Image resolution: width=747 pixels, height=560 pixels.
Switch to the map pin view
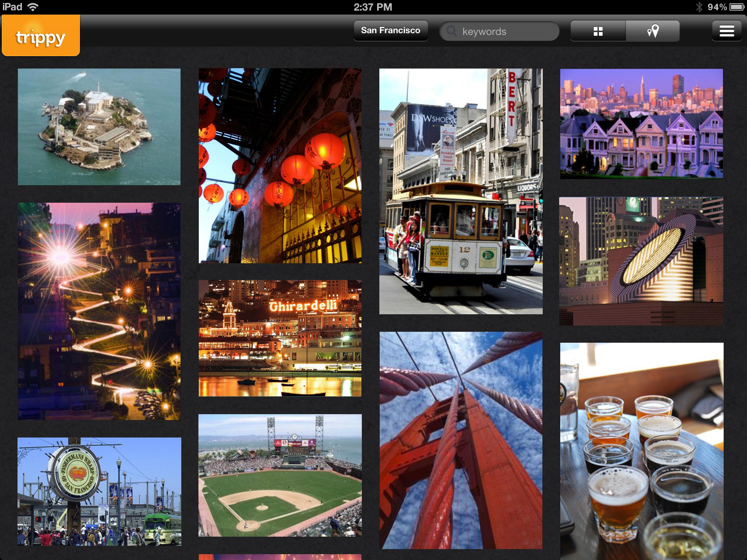click(653, 31)
